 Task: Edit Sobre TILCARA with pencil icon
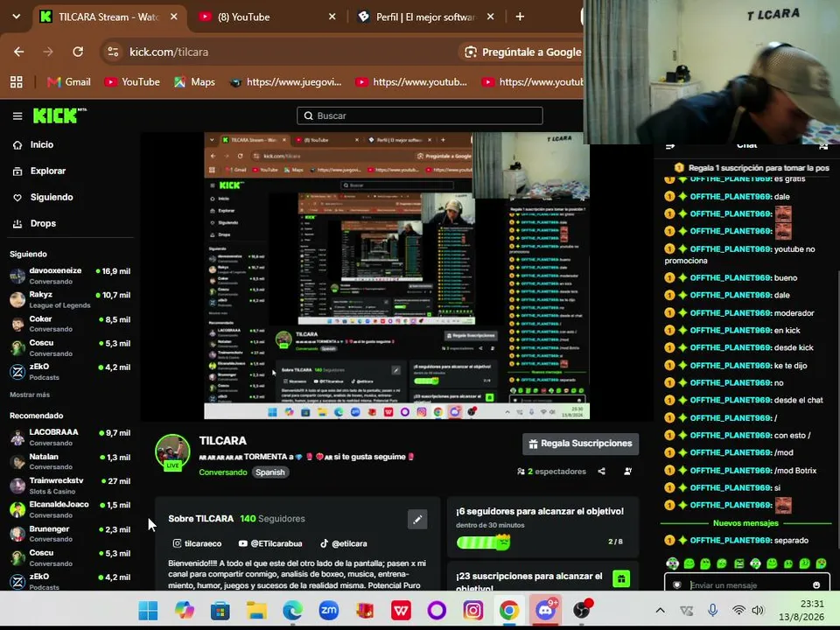(x=417, y=519)
